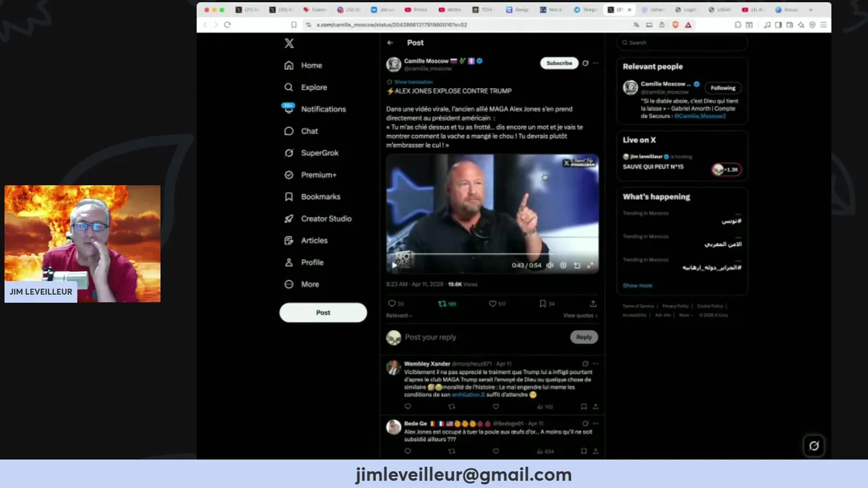The width and height of the screenshot is (868, 488).
Task: Expand the More menu in sidebar
Action: coord(302,285)
